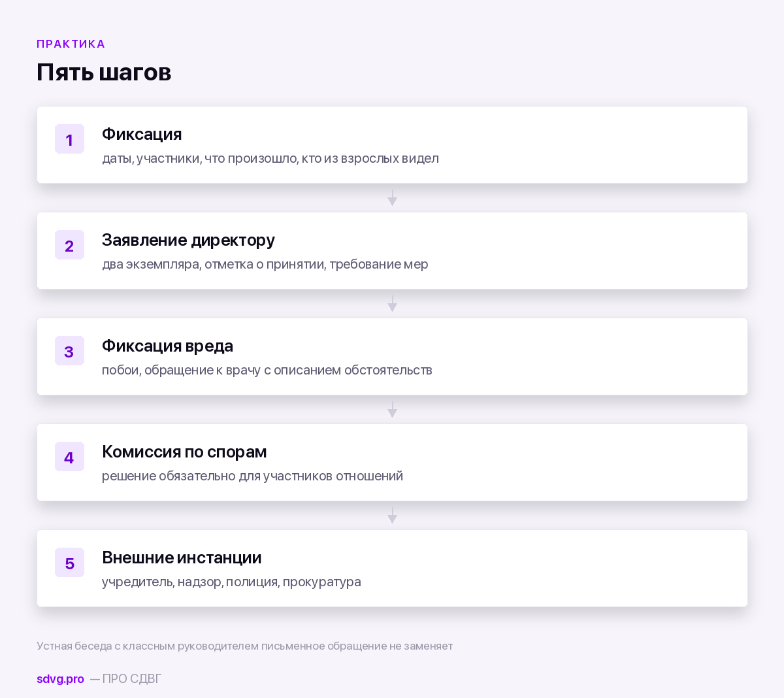Viewport: 784px width, 698px height.
Task: Click text 'учредитель, надзор, полиция, прокуратура'
Action: 231,582
